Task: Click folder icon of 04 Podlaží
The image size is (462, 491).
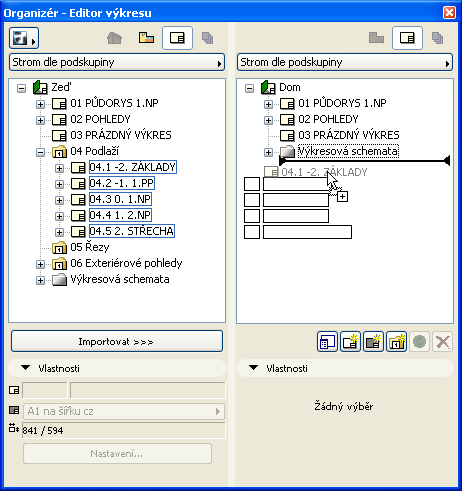Action: click(x=59, y=152)
